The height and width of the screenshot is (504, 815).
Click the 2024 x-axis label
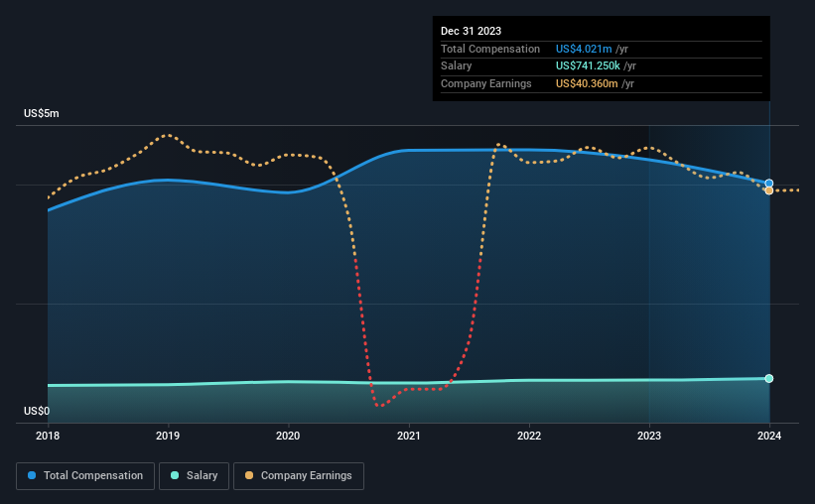(769, 436)
